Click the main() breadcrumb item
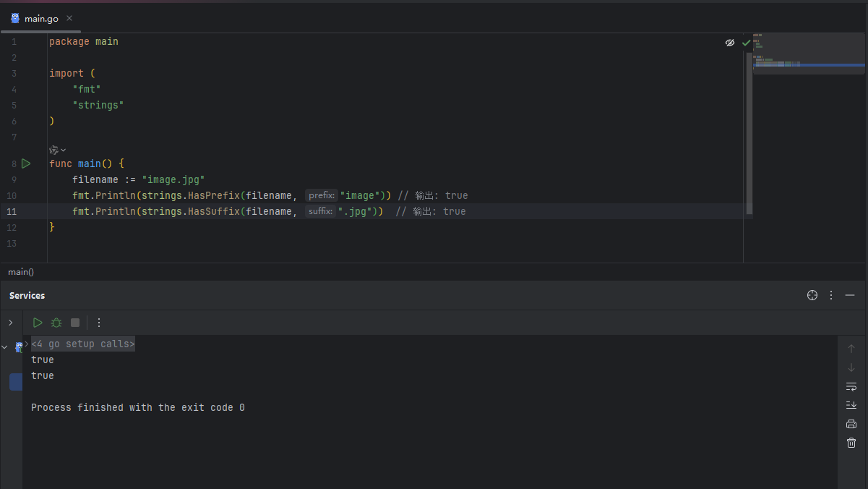This screenshot has height=489, width=868. (x=21, y=272)
